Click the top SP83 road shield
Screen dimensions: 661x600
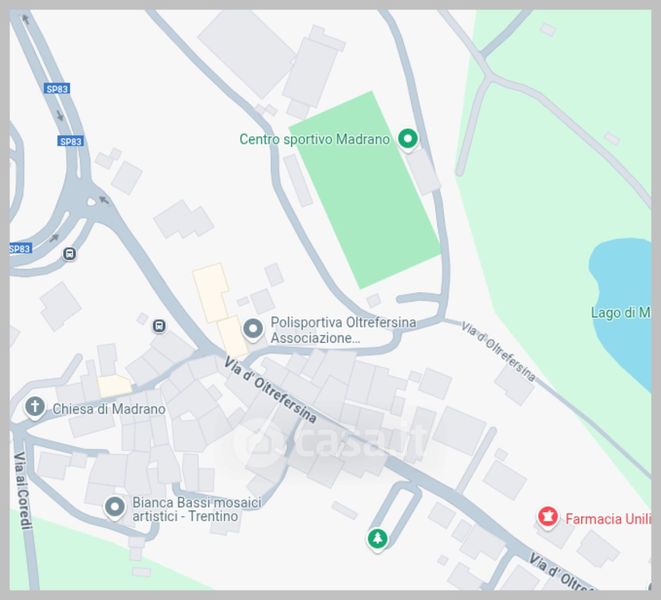pyautogui.click(x=57, y=89)
